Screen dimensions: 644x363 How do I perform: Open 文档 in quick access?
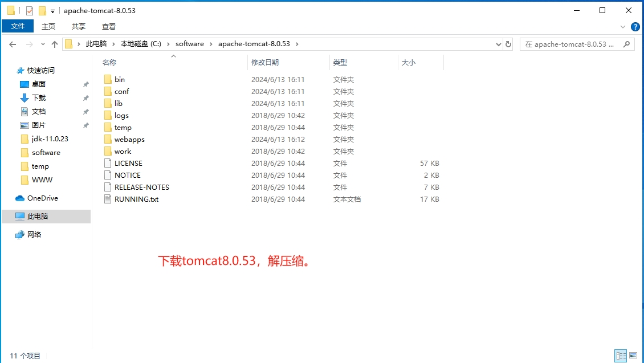tap(33, 111)
